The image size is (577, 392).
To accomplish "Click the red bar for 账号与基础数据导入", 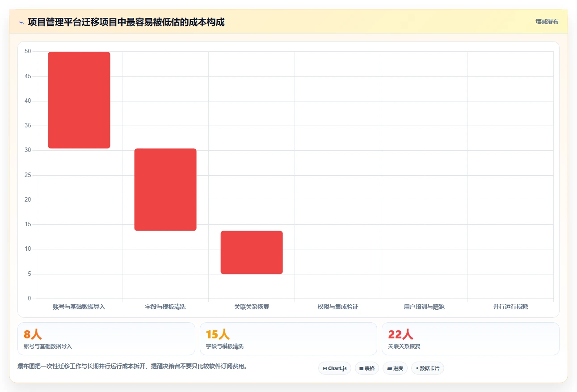I will point(79,100).
